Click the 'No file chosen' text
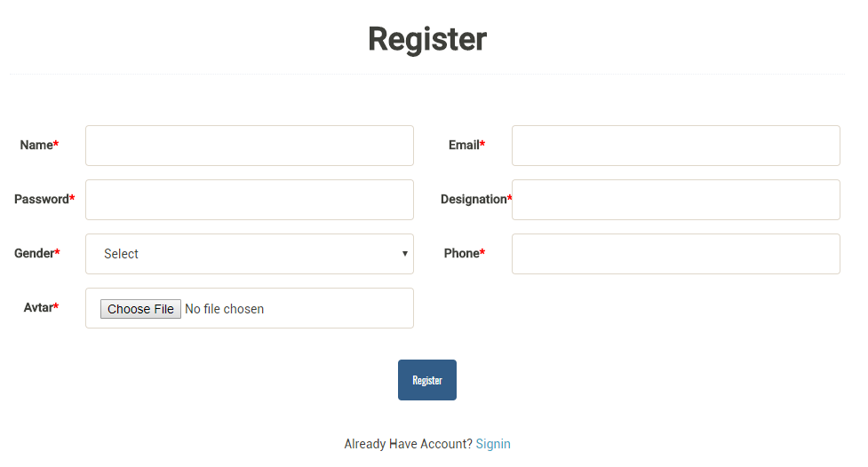 point(224,309)
